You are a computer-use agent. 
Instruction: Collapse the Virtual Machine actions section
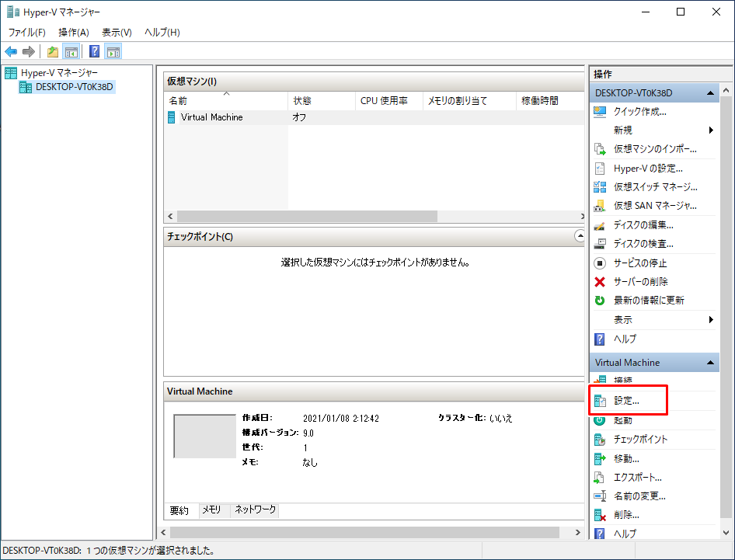click(x=710, y=363)
